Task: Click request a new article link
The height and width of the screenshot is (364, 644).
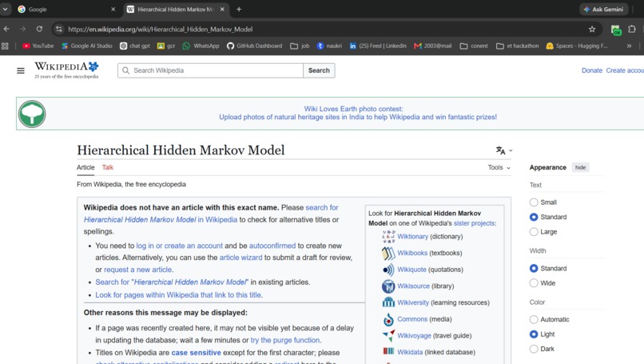Action: pyautogui.click(x=137, y=270)
